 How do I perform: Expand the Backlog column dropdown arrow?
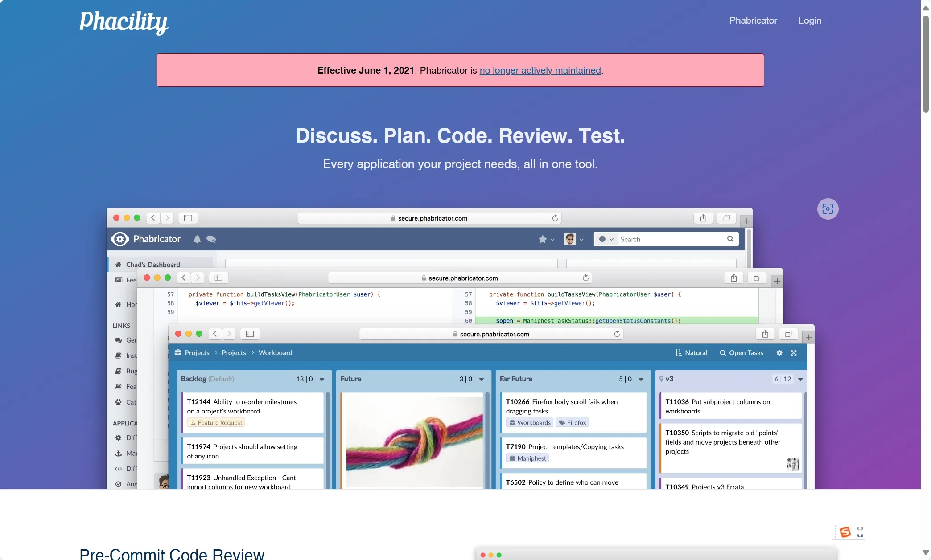[322, 379]
